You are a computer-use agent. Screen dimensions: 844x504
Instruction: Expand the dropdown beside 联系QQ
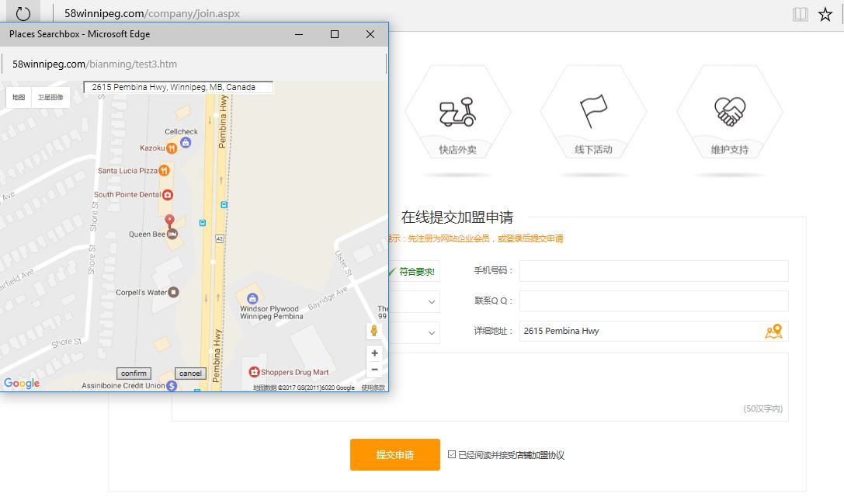coord(432,301)
